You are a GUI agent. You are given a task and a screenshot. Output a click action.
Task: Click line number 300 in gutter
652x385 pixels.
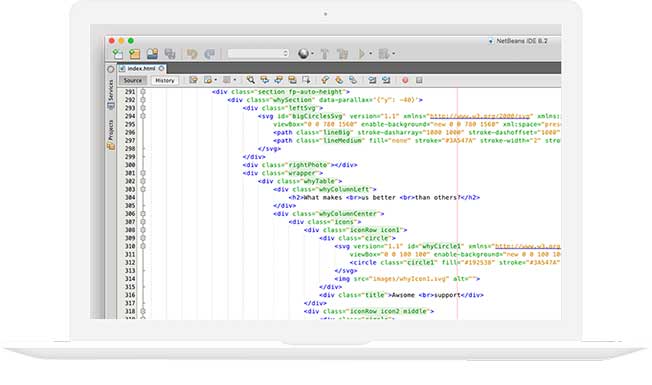click(x=130, y=165)
